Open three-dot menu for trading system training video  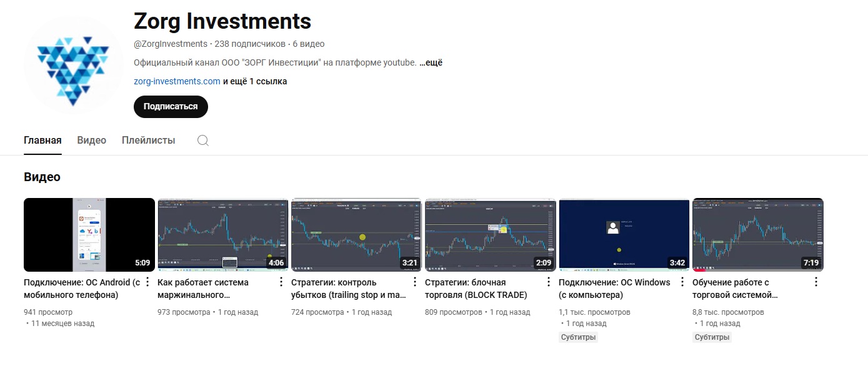point(816,282)
